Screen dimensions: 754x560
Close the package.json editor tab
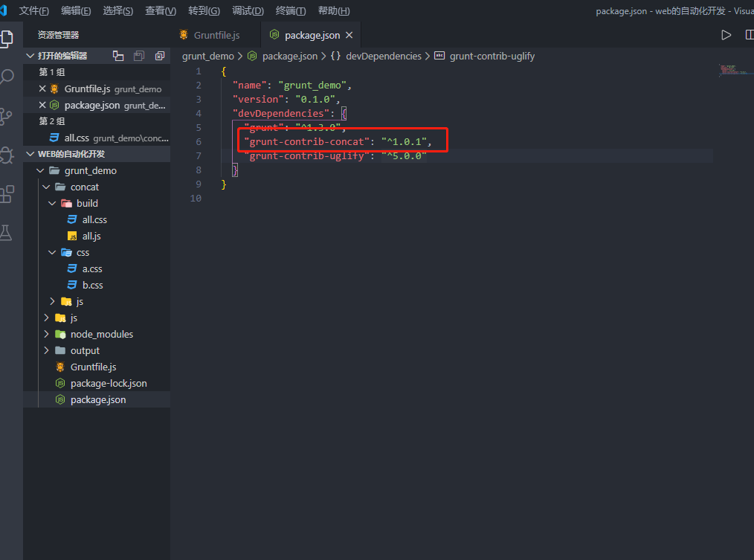pos(349,35)
